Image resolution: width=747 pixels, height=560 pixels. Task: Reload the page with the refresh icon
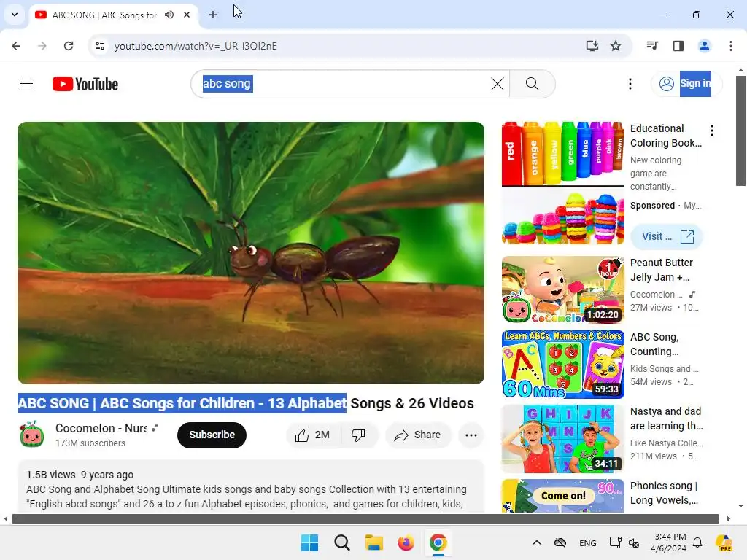point(69,46)
